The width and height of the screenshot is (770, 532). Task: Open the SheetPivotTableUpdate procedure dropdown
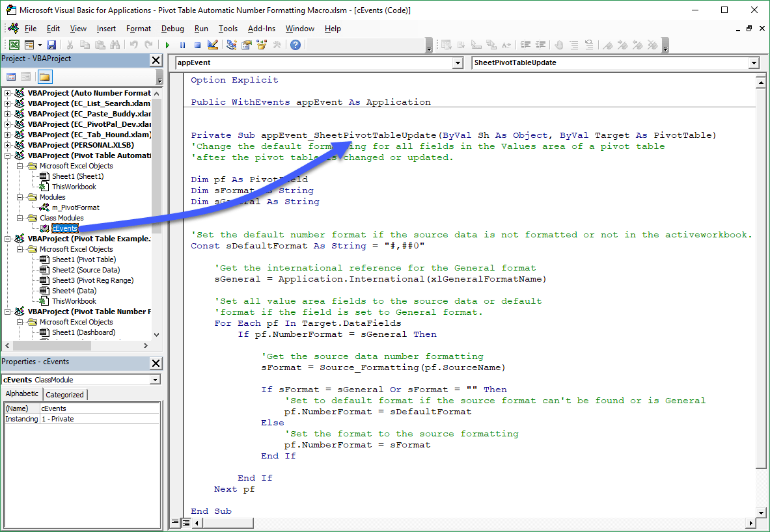(754, 63)
